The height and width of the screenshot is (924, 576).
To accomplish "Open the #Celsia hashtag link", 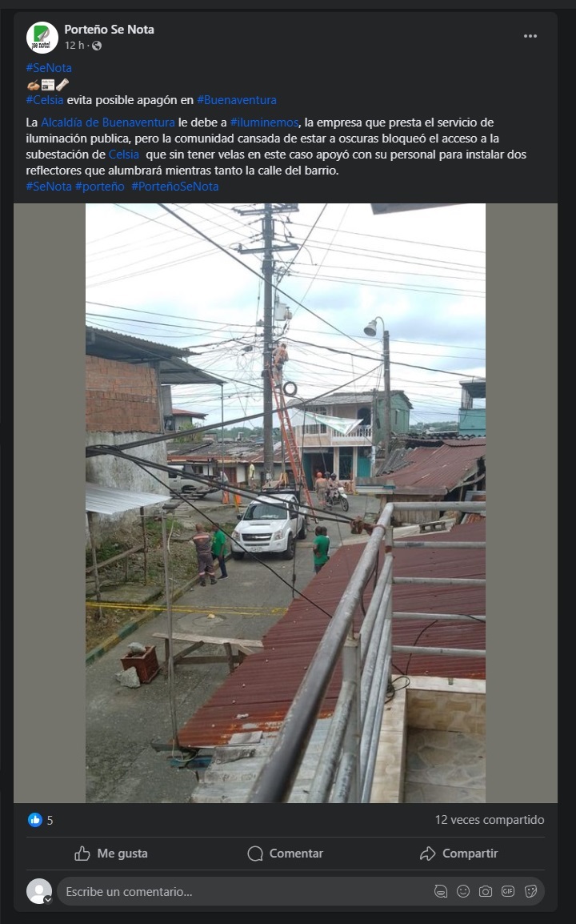I will (45, 99).
